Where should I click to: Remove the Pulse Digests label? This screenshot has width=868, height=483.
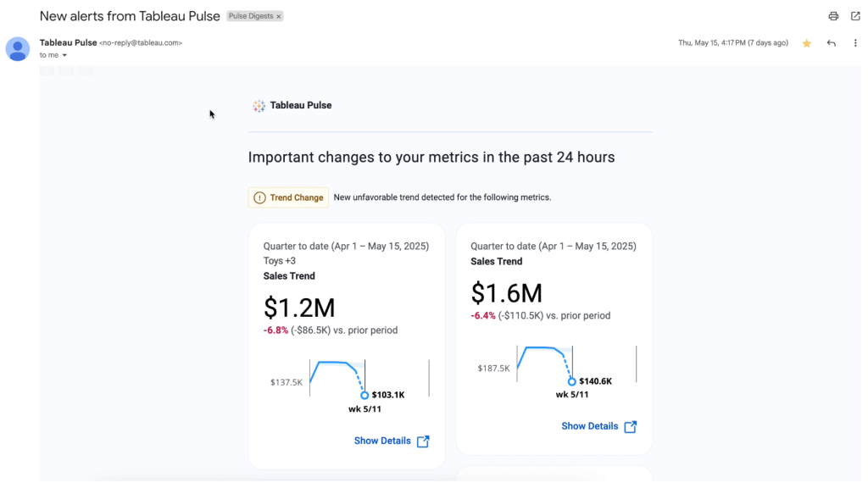[279, 17]
